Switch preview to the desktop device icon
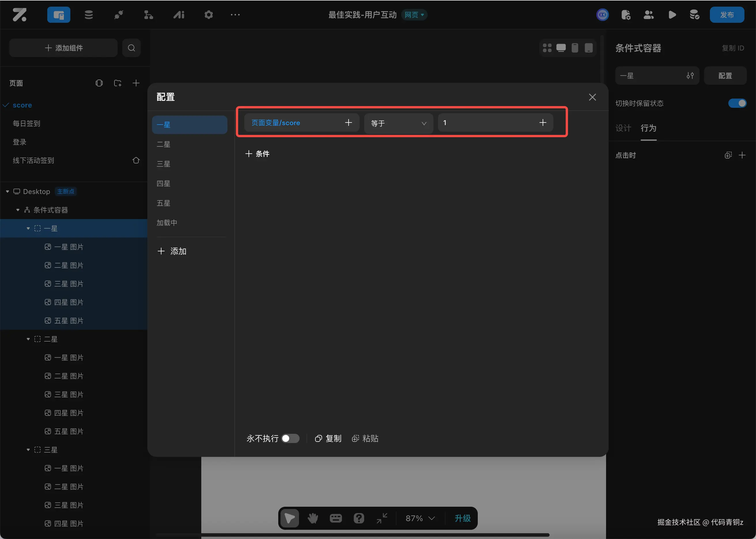The width and height of the screenshot is (756, 539). (561, 48)
